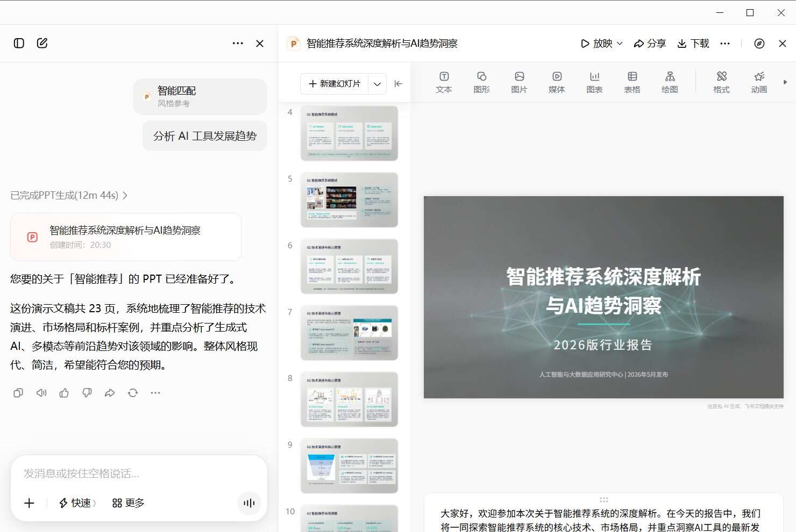Insert a picture with 图片
The width and height of the screenshot is (796, 532).
click(519, 82)
